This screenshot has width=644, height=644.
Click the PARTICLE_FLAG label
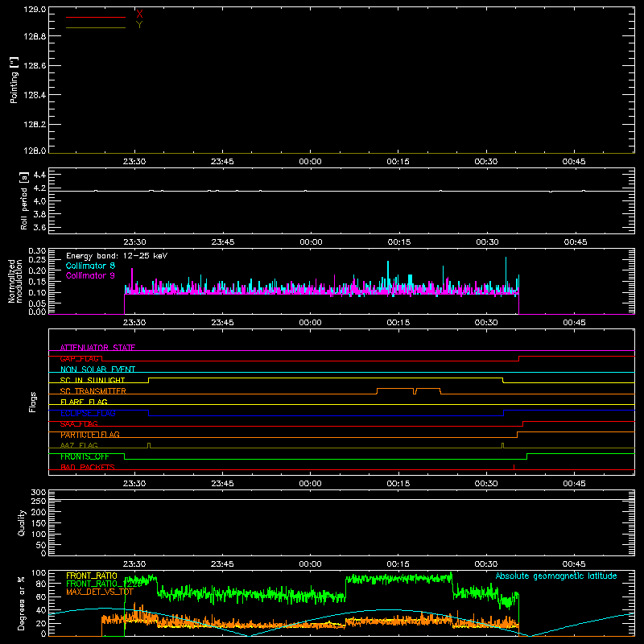(90, 435)
